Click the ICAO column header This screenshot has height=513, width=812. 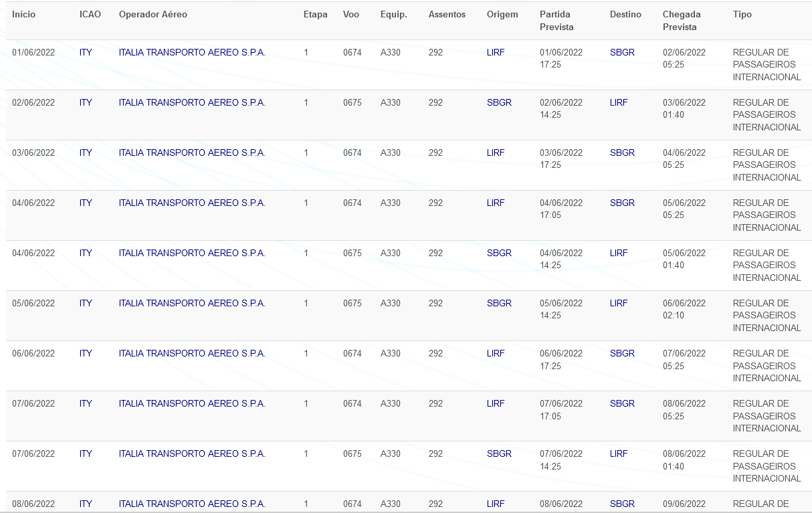(90, 15)
